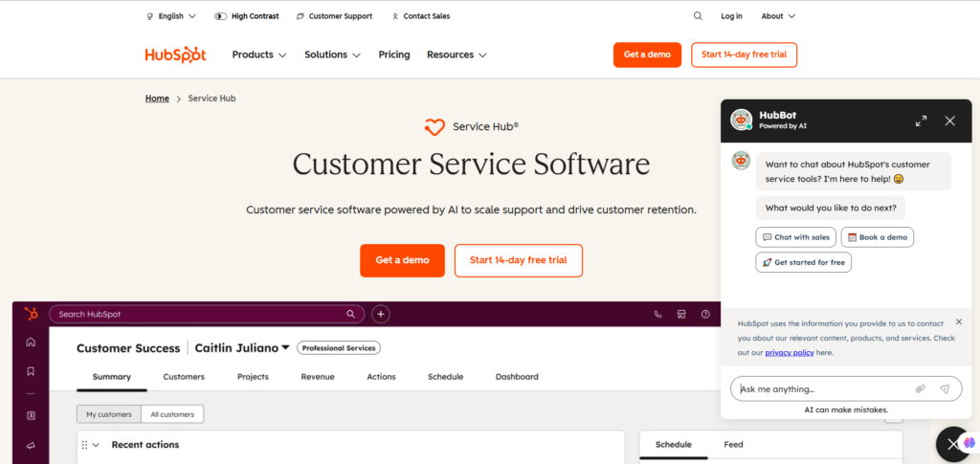Click the Search HubSpot field
The width and height of the screenshot is (980, 464).
[207, 314]
